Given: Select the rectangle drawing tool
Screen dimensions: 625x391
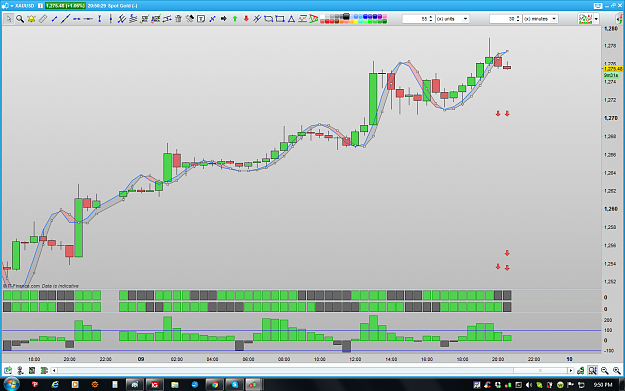Looking at the screenshot, I should point(280,19).
